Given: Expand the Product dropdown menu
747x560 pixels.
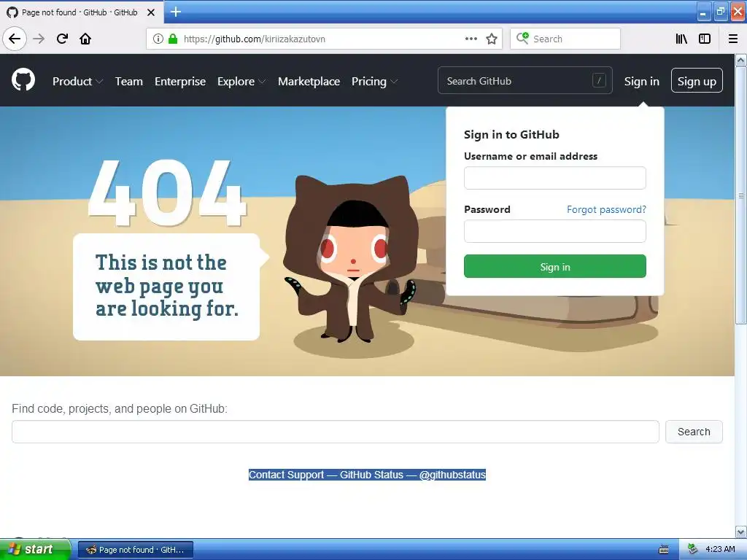Looking at the screenshot, I should pyautogui.click(x=77, y=82).
